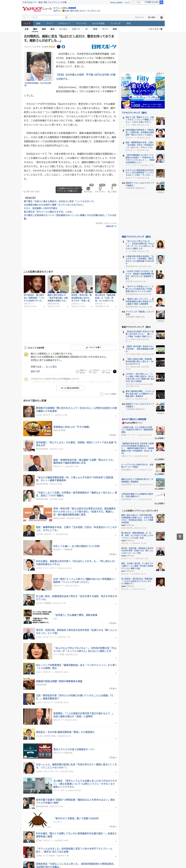Click もっと見る(669件) comments button

(70, 388)
